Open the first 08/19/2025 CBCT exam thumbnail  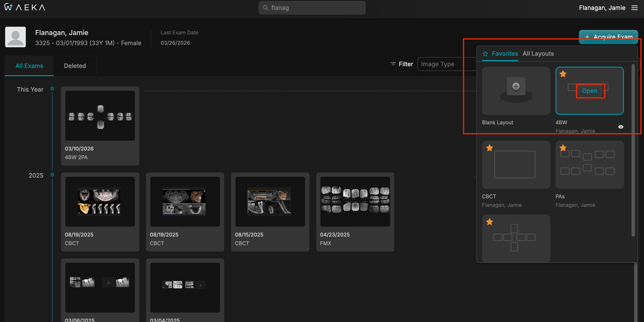tap(100, 201)
